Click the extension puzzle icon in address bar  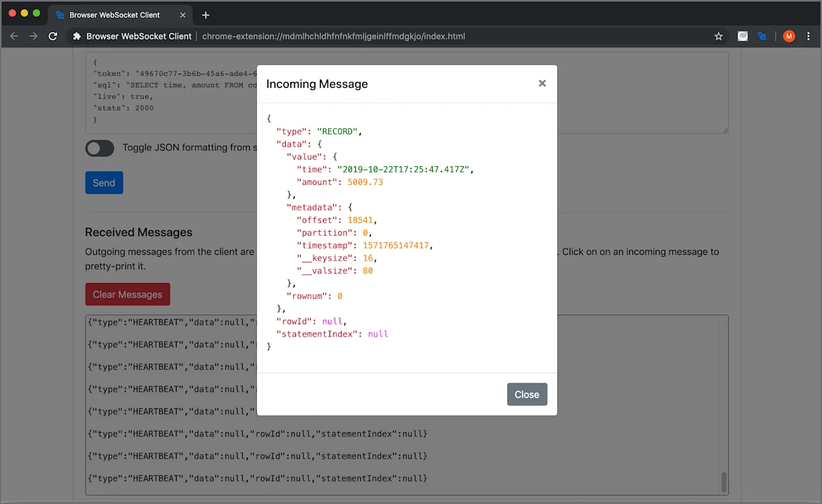tap(77, 37)
